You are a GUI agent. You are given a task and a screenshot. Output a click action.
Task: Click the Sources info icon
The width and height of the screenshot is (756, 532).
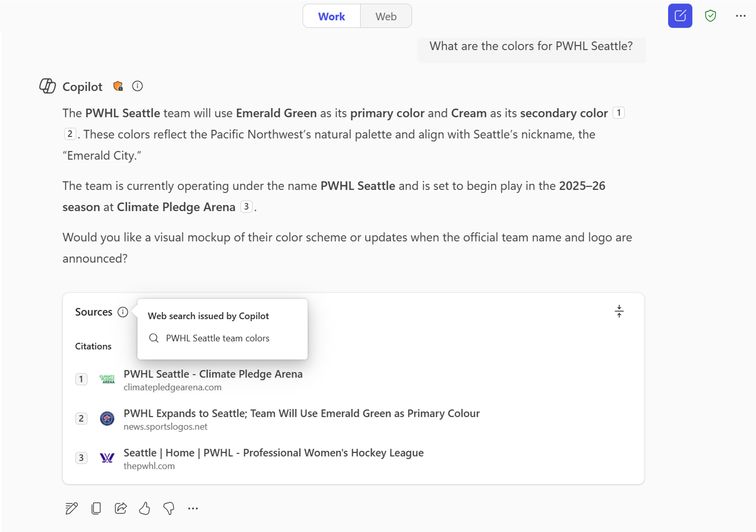tap(123, 312)
